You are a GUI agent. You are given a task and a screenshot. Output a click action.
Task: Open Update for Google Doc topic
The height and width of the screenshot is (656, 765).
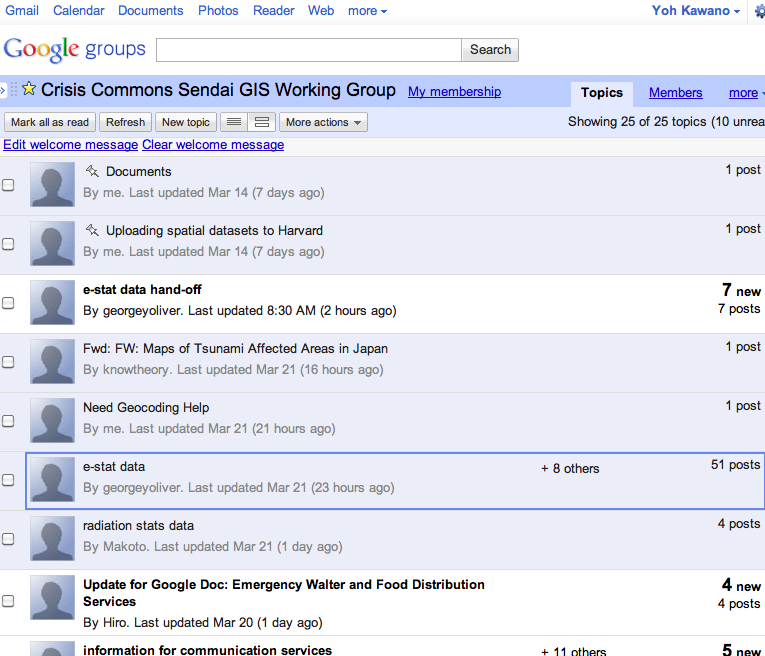pyautogui.click(x=283, y=593)
